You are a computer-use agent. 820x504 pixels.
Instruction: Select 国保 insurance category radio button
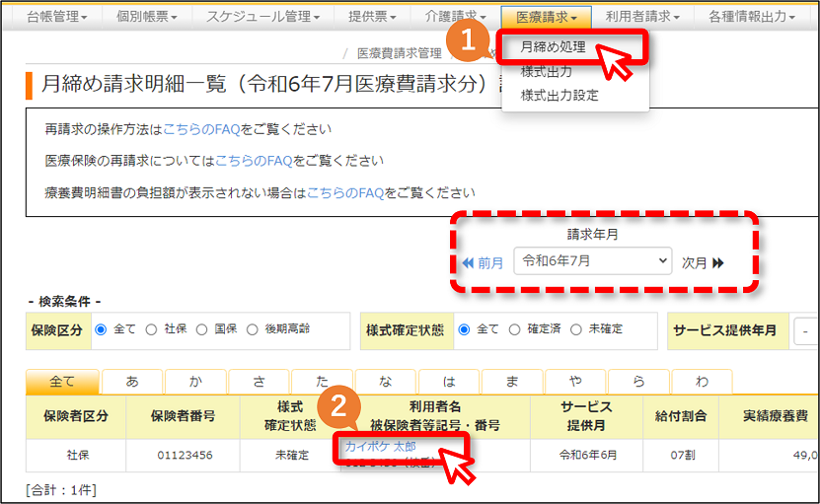click(x=202, y=329)
